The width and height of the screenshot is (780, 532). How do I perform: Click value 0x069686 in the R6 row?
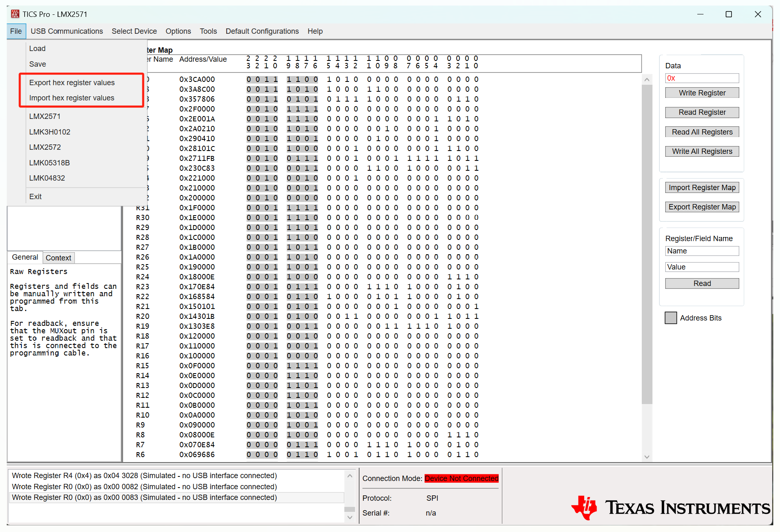pos(197,455)
